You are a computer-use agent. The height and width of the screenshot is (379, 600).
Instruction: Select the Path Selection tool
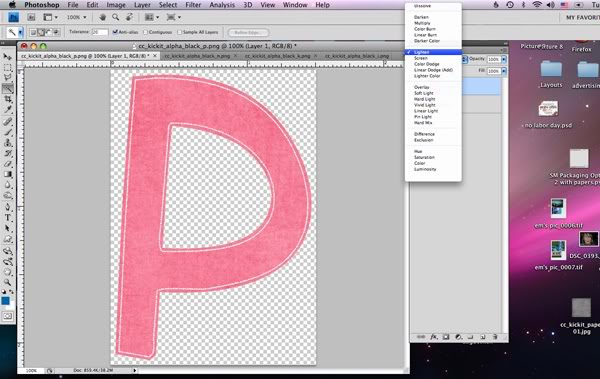7,229
